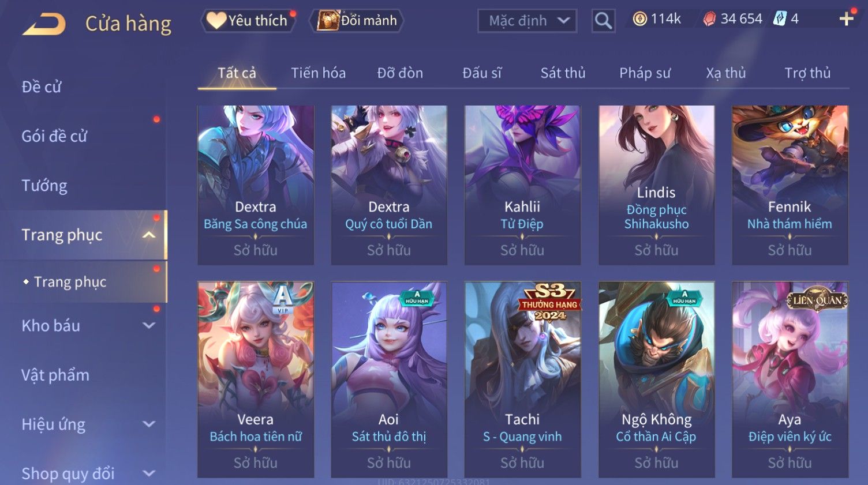Switch to the Tiến hóa tab

[x=318, y=73]
